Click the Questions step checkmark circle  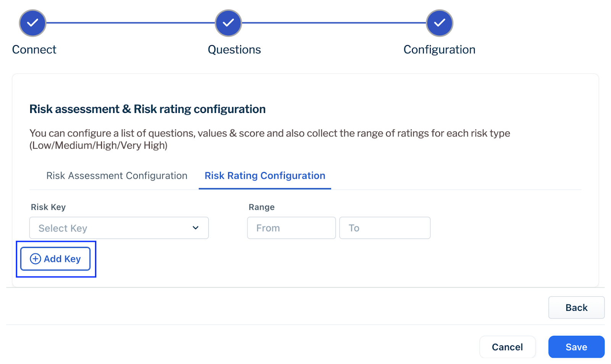click(228, 23)
